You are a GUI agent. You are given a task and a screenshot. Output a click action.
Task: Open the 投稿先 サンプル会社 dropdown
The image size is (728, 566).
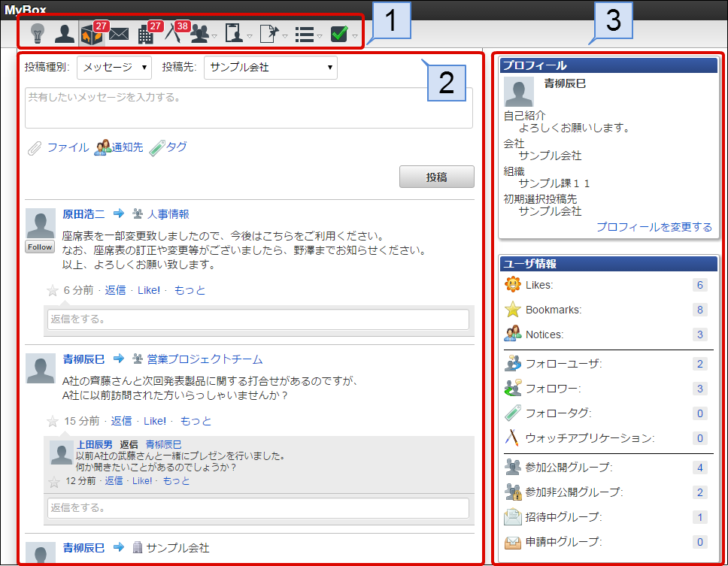pyautogui.click(x=271, y=68)
